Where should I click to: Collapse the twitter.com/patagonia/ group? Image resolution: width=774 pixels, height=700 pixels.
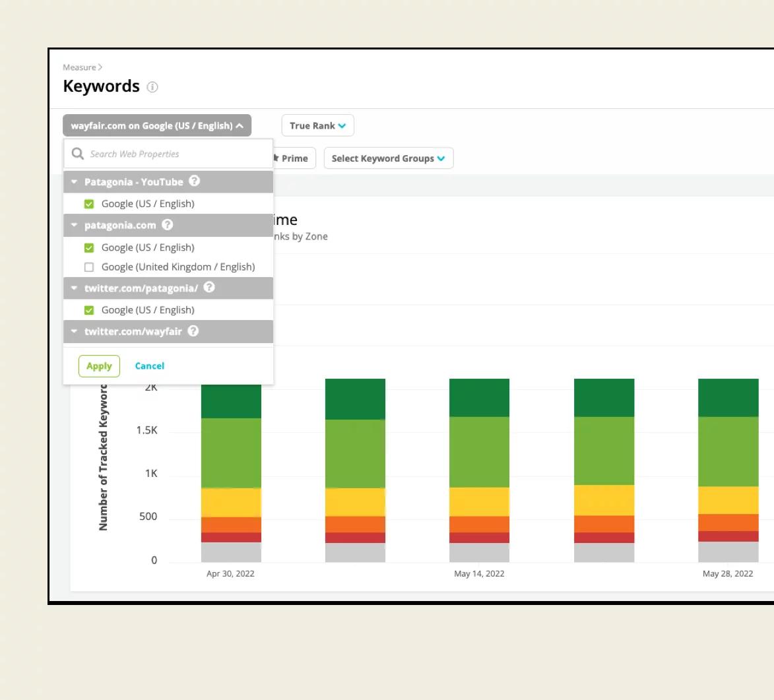click(x=74, y=288)
